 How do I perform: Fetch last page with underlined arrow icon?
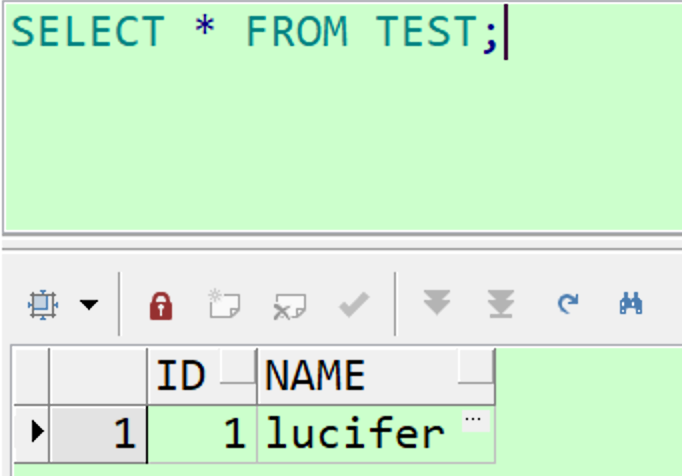tap(501, 303)
